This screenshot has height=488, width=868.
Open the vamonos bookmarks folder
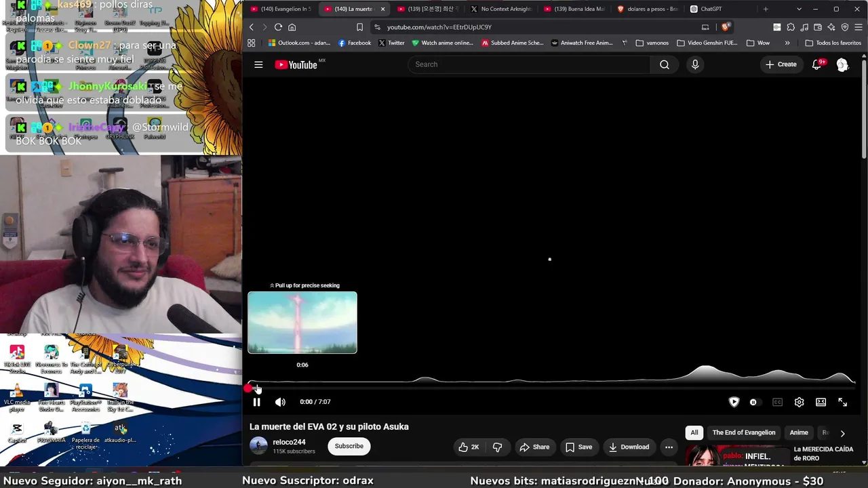[x=652, y=43]
